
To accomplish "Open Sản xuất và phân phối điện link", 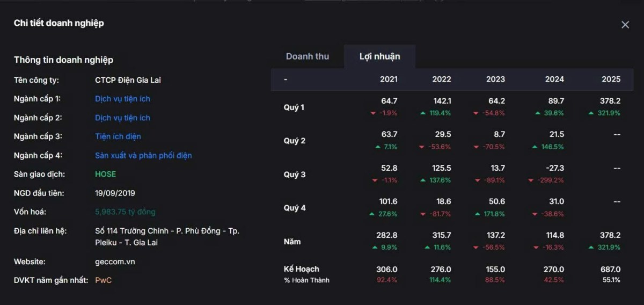I will pos(143,155).
